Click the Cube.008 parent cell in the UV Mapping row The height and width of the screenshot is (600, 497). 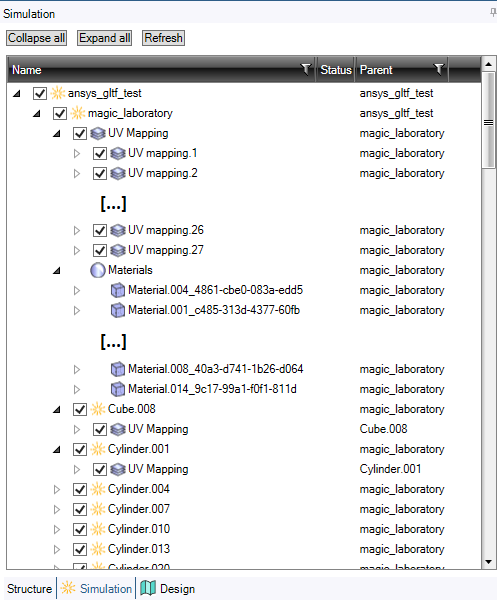pyautogui.click(x=383, y=429)
